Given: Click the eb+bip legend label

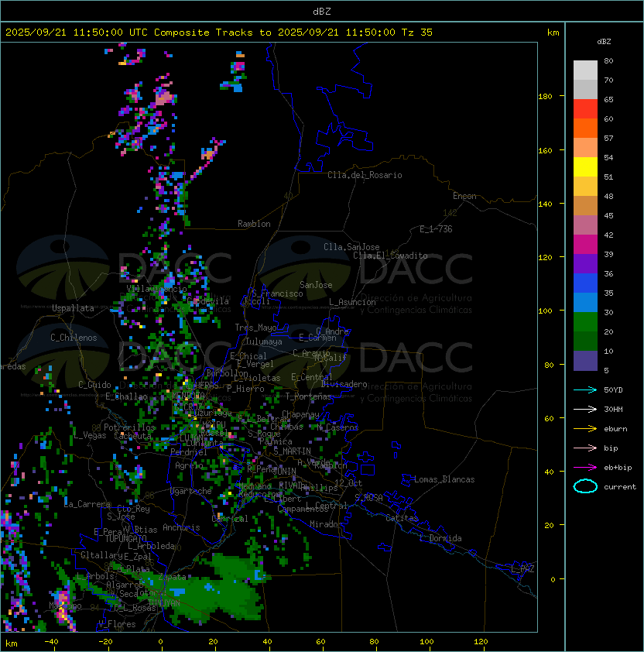Looking at the screenshot, I should (x=618, y=468).
